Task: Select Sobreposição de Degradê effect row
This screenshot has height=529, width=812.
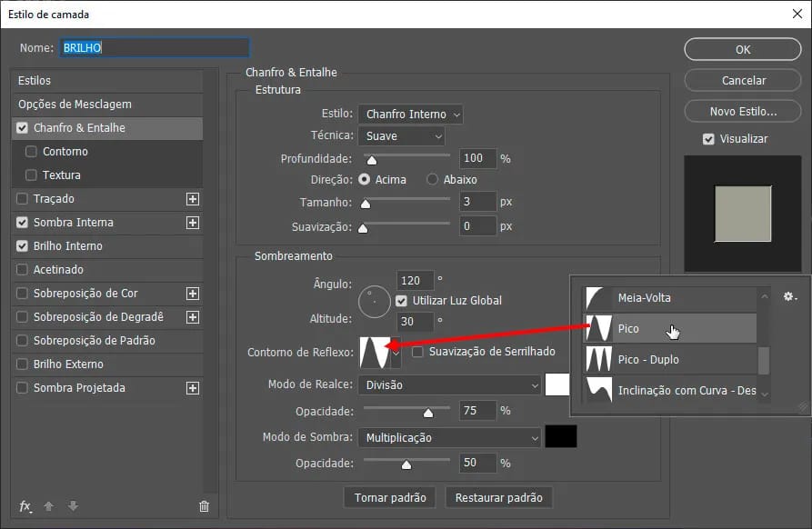Action: click(x=107, y=317)
